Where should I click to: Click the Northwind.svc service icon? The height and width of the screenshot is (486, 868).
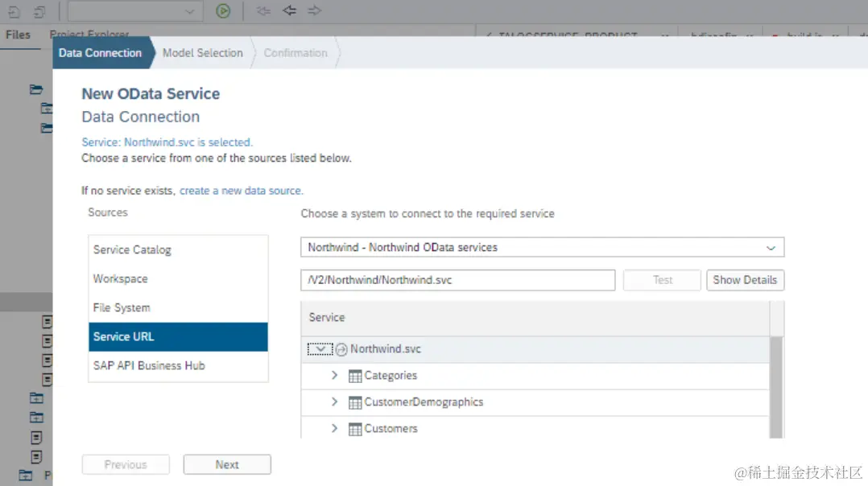tap(341, 349)
